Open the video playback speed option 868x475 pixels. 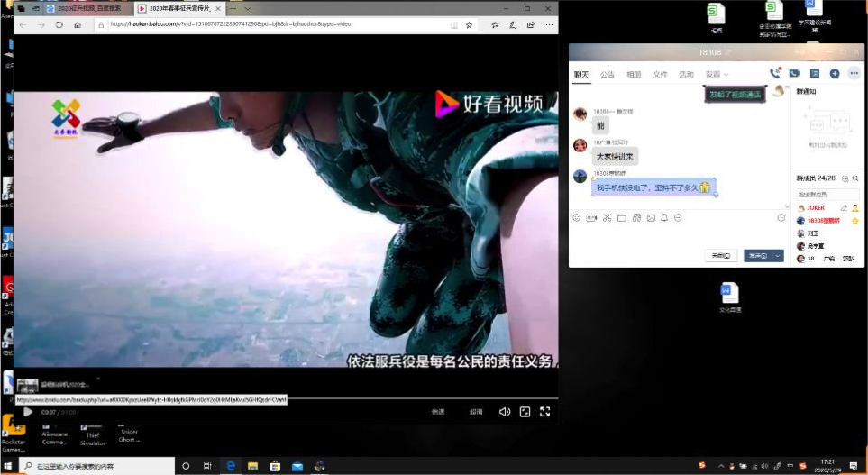point(438,412)
